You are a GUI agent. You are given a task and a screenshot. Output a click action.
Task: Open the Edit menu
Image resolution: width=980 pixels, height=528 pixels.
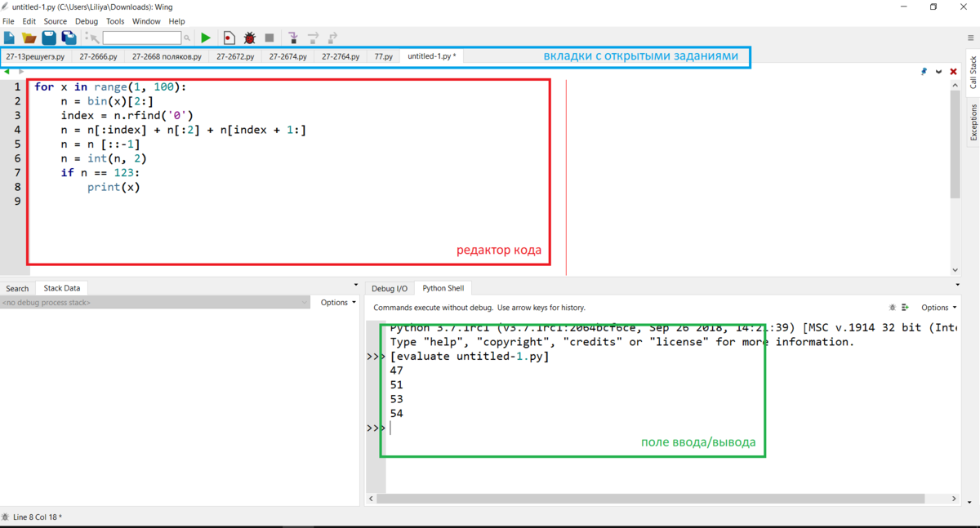click(x=29, y=21)
